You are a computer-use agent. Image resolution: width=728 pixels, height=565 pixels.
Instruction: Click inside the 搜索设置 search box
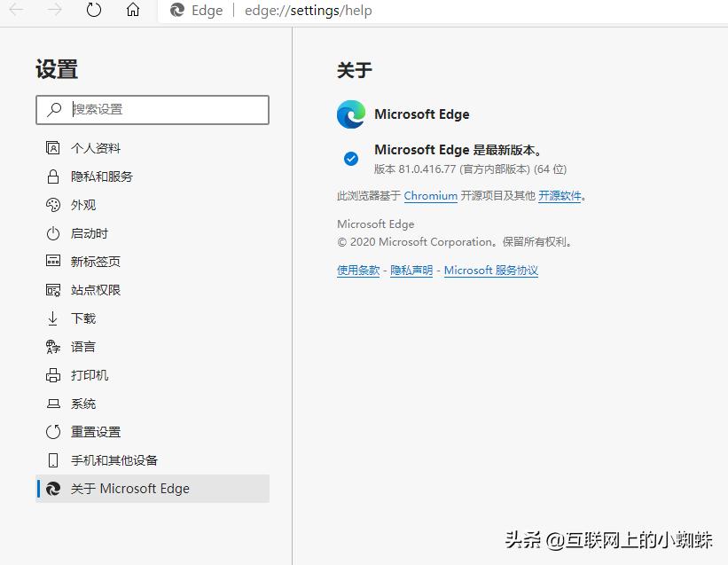click(151, 109)
